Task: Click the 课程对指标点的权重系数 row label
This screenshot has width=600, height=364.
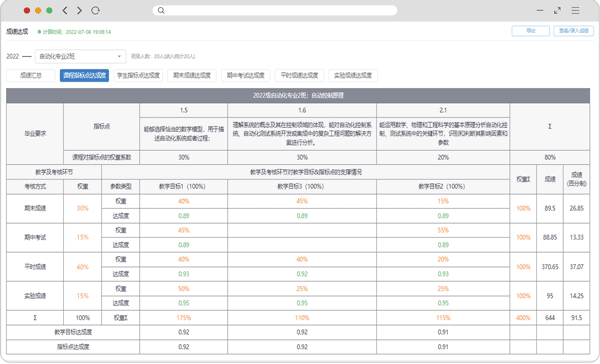Action: click(x=102, y=157)
